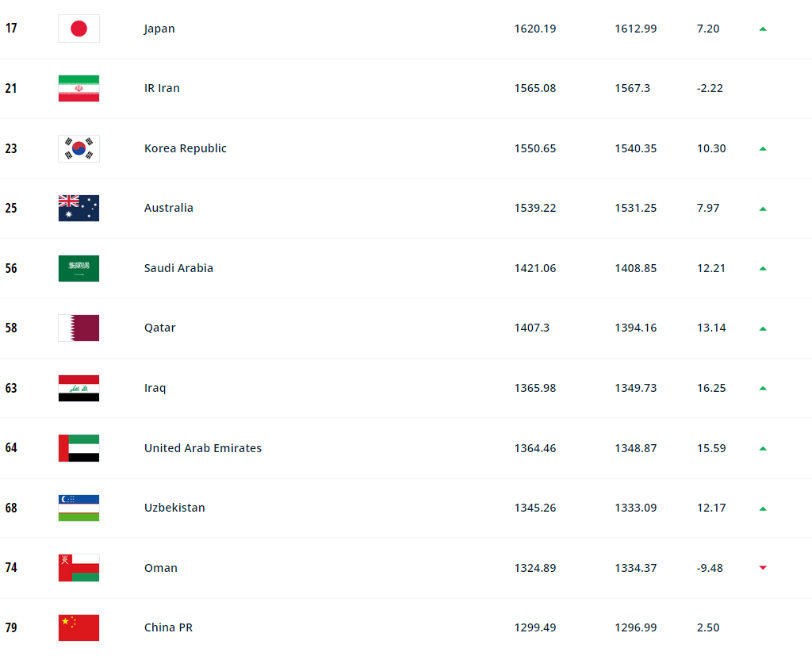Select the China PR flag
This screenshot has height=656, width=812.
(x=79, y=627)
